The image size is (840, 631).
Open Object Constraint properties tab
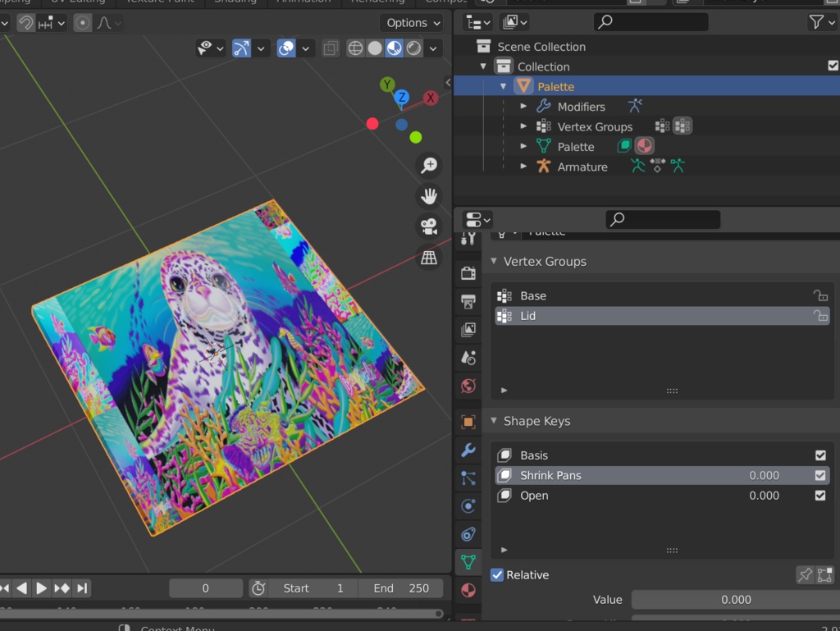click(468, 534)
